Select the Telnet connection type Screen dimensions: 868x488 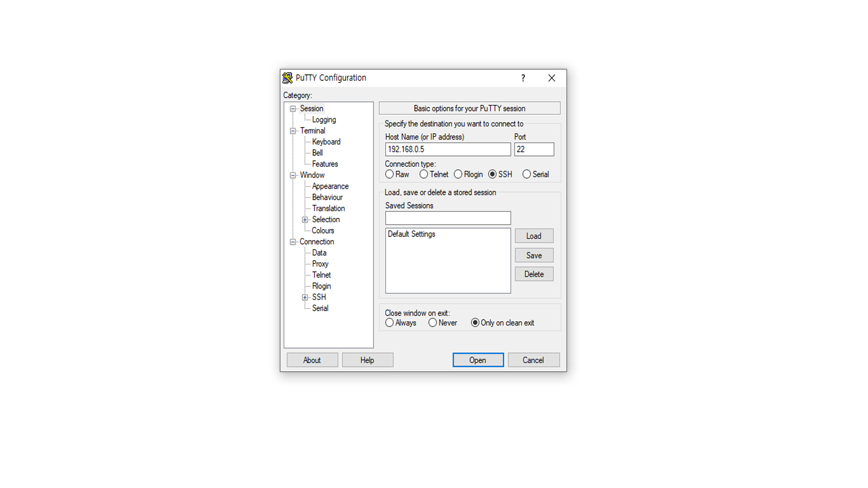pyautogui.click(x=424, y=174)
